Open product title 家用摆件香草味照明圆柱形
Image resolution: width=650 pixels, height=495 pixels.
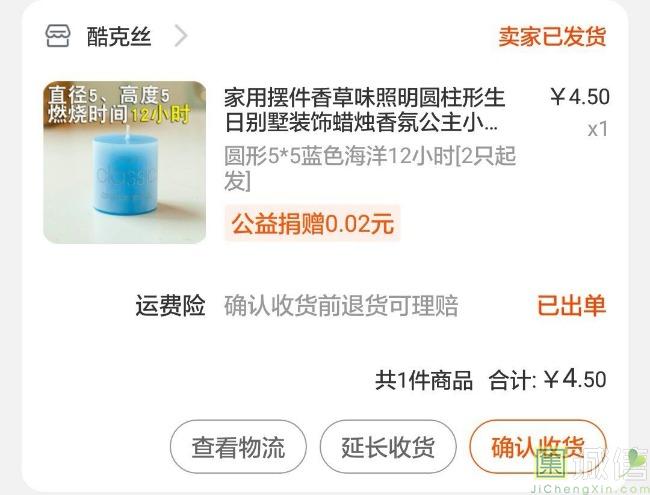click(x=364, y=110)
